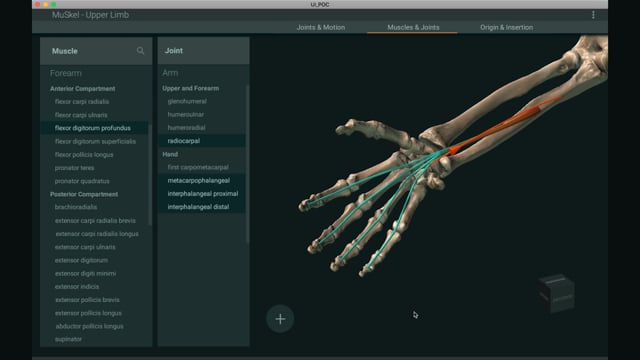Select metacarpophalangeal joint
The width and height of the screenshot is (640, 360).
click(x=202, y=180)
